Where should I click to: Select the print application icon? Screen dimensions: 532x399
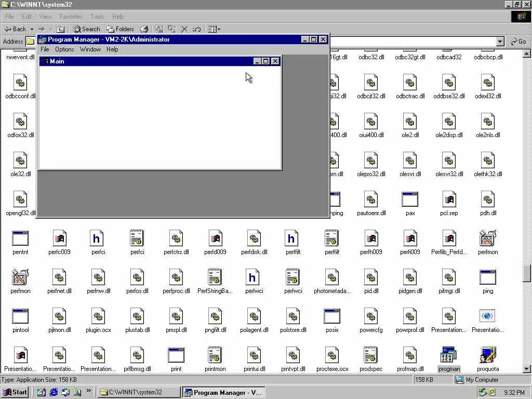click(176, 355)
